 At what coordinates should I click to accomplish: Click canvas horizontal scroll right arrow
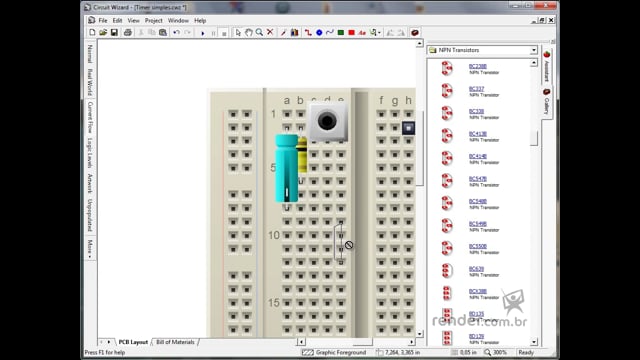pyautogui.click(x=411, y=342)
